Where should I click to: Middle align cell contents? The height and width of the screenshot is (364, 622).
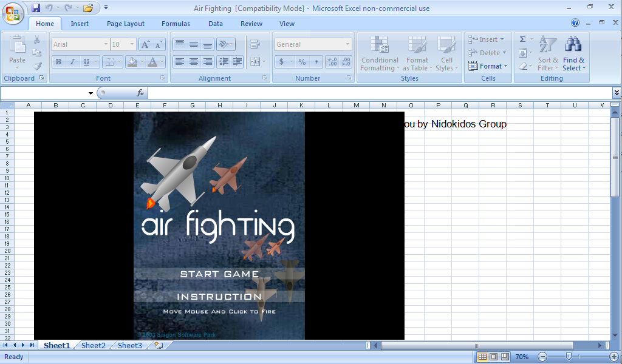194,44
